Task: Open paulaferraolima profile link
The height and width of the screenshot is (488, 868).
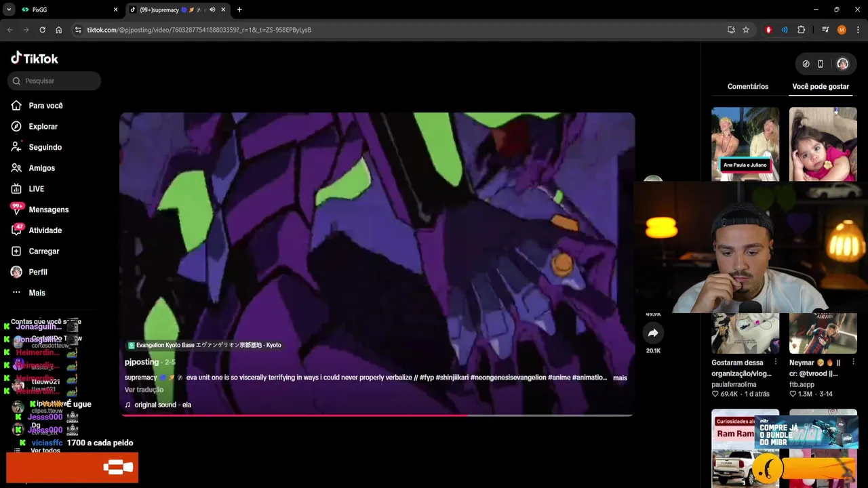Action: [x=734, y=384]
